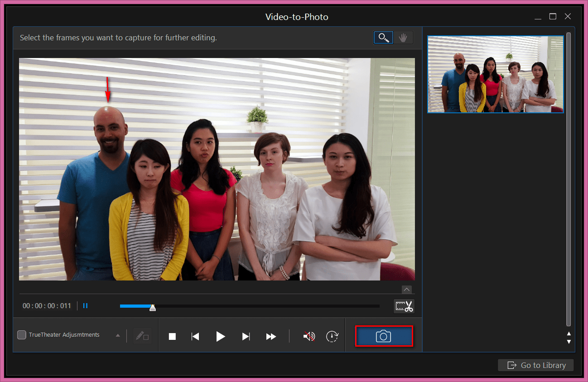Select the pan hand tool
The width and height of the screenshot is (588, 382).
pos(403,38)
